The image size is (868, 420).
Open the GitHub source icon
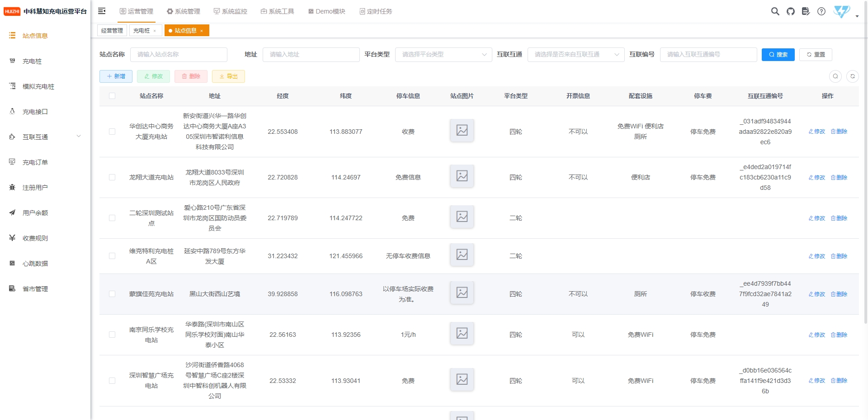tap(790, 11)
